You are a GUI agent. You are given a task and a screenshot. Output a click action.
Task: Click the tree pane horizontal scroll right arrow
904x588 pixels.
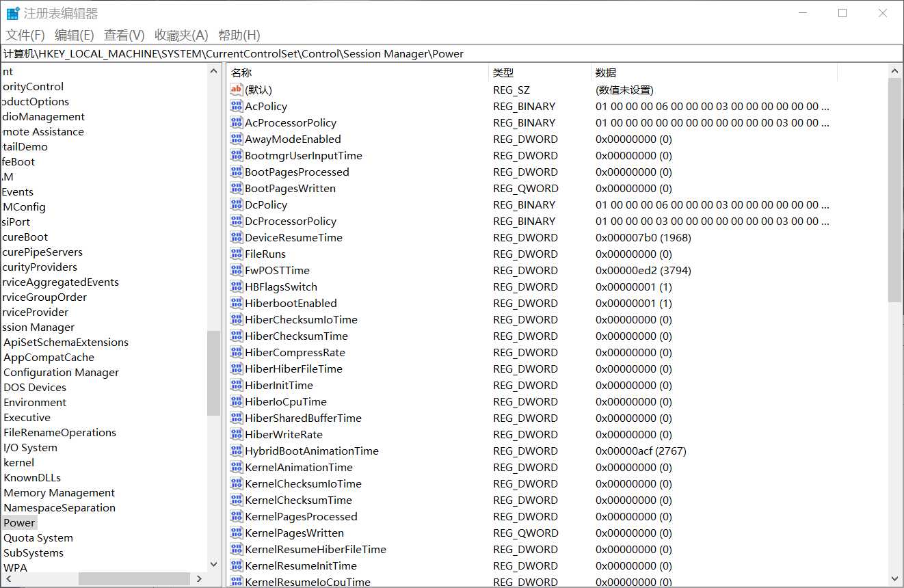coord(199,578)
